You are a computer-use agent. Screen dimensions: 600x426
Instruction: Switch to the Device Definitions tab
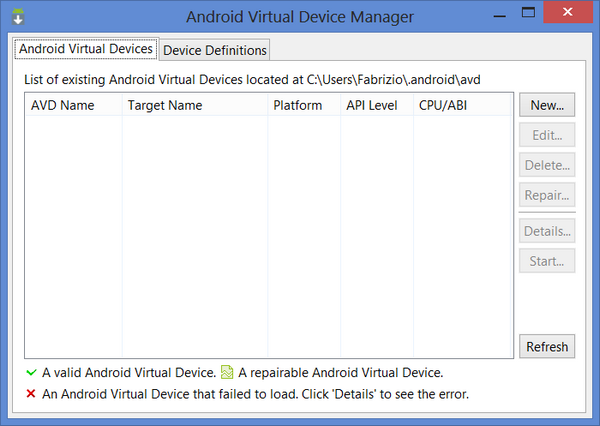[214, 50]
